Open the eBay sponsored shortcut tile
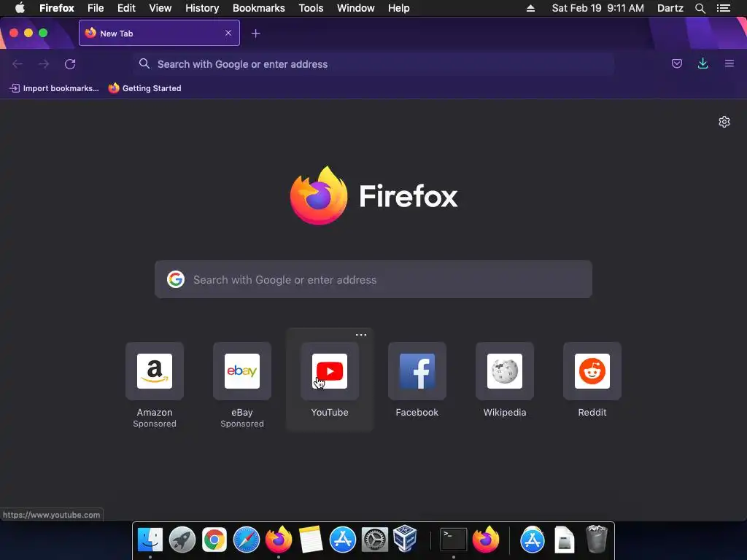Viewport: 747px width, 560px height. [242, 371]
